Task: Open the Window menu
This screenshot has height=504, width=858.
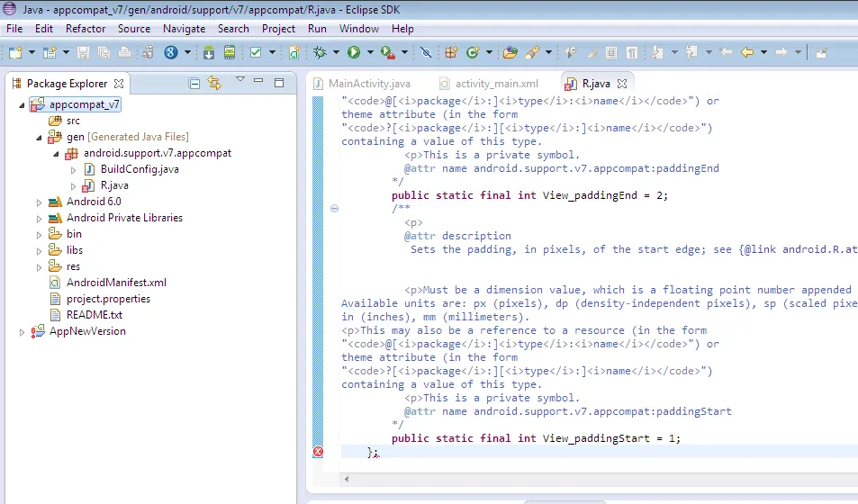Action: tap(359, 29)
